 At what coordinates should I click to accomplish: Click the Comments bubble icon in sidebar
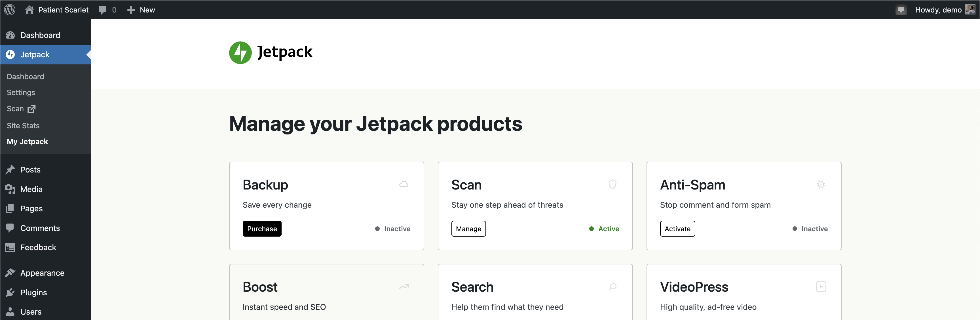pyautogui.click(x=10, y=228)
